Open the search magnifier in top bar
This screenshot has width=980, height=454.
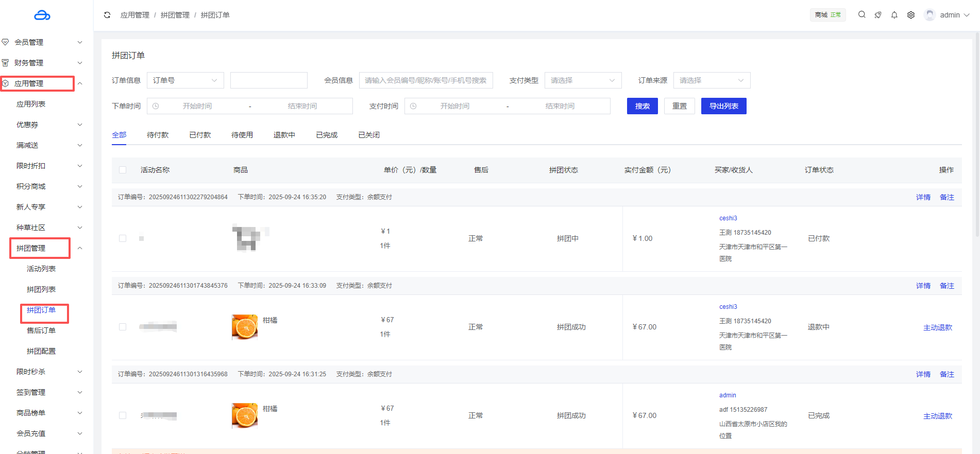pos(861,15)
